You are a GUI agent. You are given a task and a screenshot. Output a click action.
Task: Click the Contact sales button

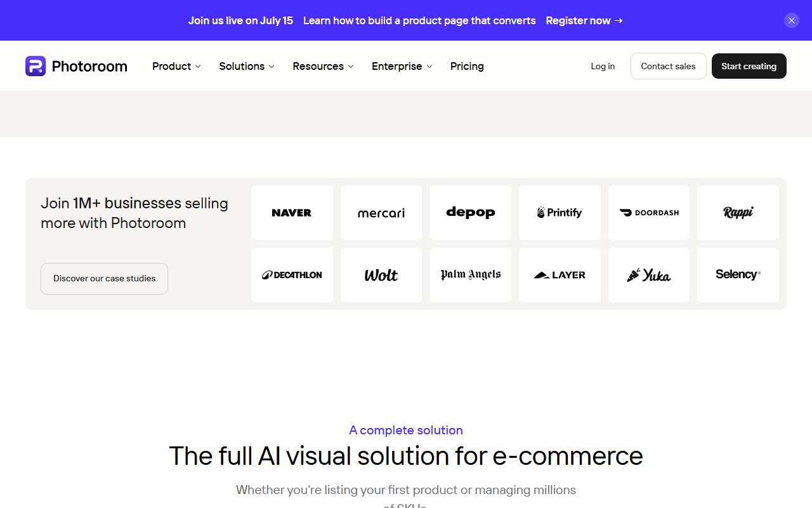(x=668, y=66)
